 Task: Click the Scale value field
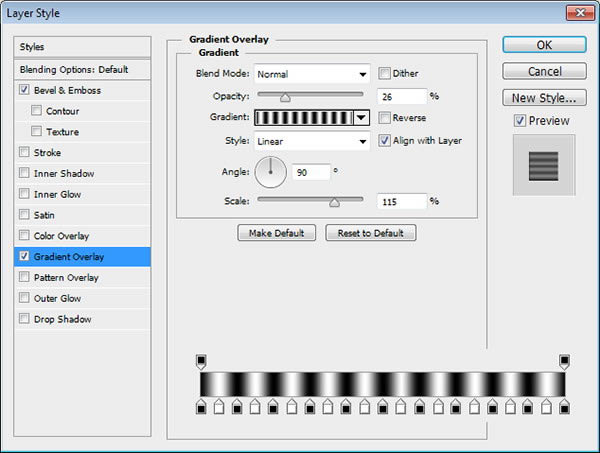click(402, 202)
